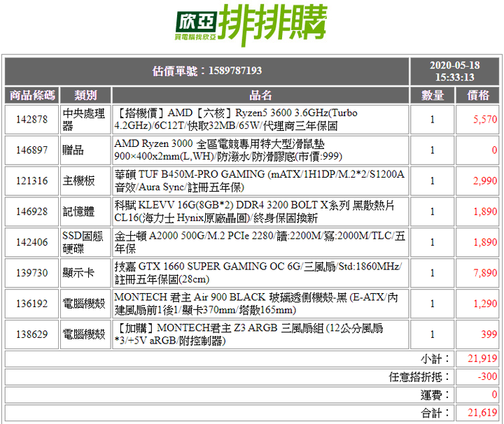Click price 1,290
Image resolution: width=504 pixels, height=424 pixels.
pyautogui.click(x=485, y=304)
